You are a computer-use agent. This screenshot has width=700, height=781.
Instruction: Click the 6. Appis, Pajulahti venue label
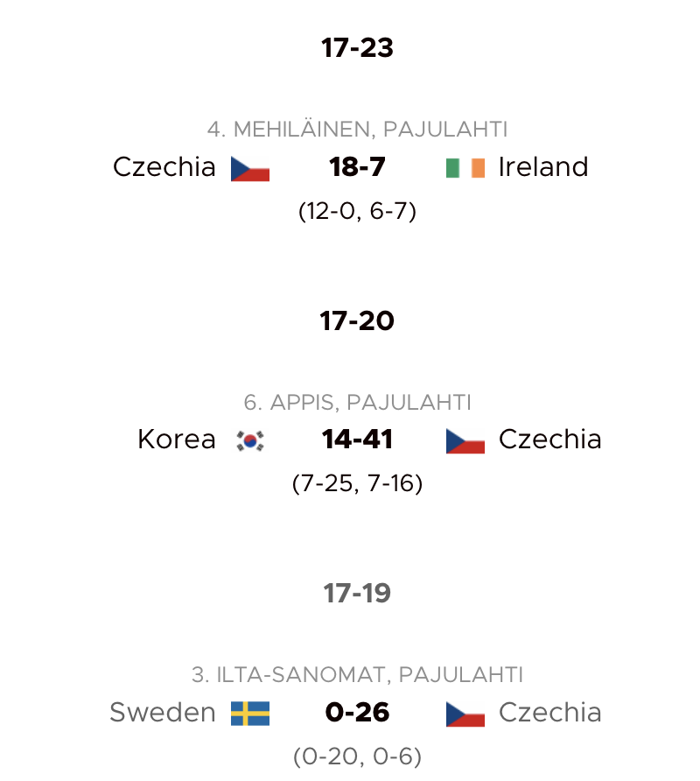click(358, 403)
